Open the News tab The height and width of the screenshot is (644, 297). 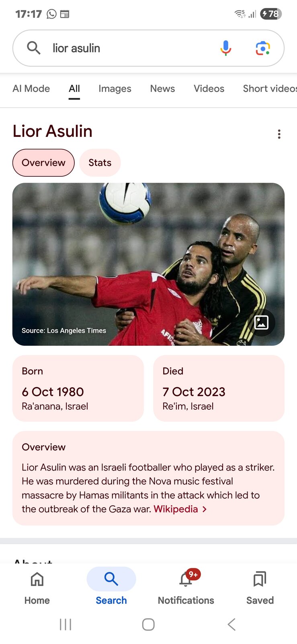click(x=162, y=89)
